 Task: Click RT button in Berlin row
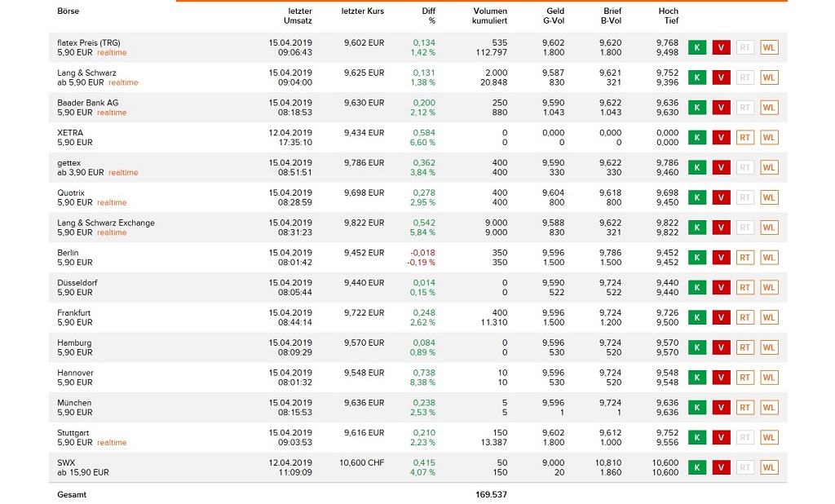click(x=744, y=258)
